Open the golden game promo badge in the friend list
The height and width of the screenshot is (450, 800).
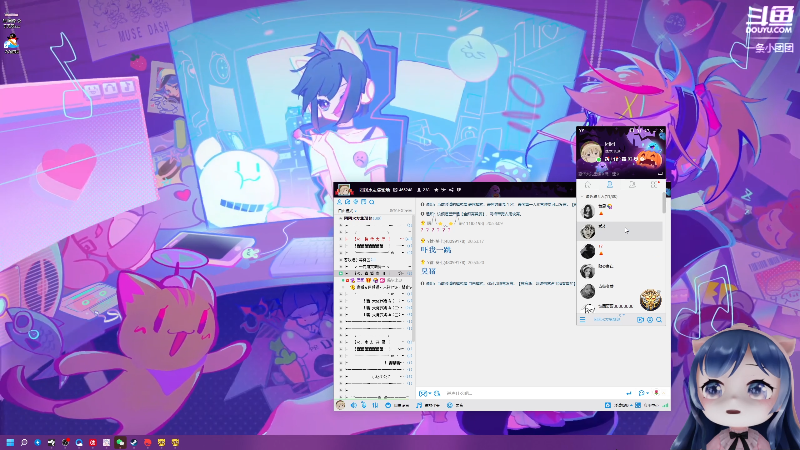pos(651,299)
